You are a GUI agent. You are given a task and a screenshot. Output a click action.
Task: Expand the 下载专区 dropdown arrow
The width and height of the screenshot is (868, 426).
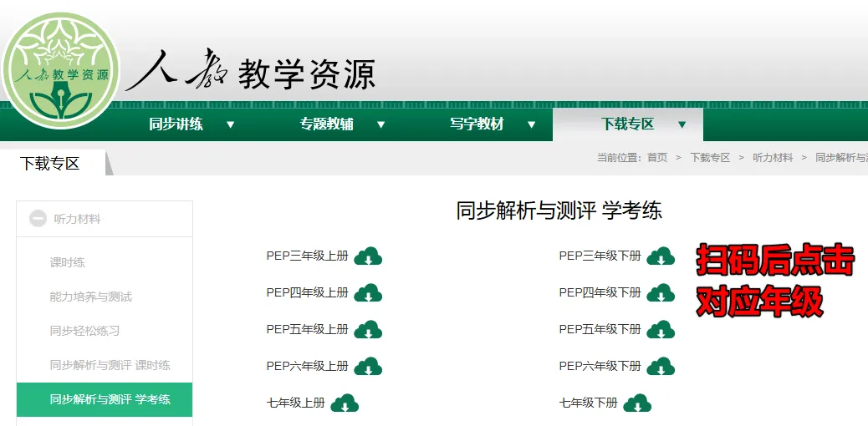tap(682, 125)
